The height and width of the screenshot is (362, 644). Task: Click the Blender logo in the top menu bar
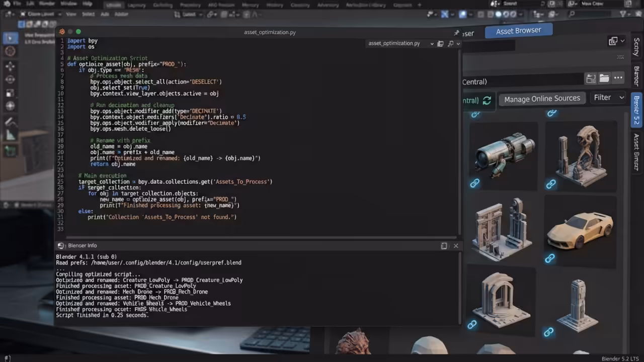tap(7, 4)
